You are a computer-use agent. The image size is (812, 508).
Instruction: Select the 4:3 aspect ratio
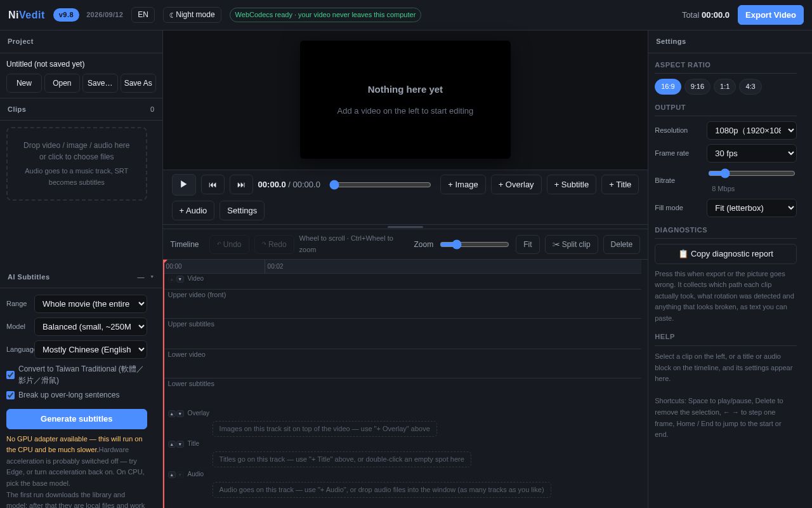(x=750, y=86)
